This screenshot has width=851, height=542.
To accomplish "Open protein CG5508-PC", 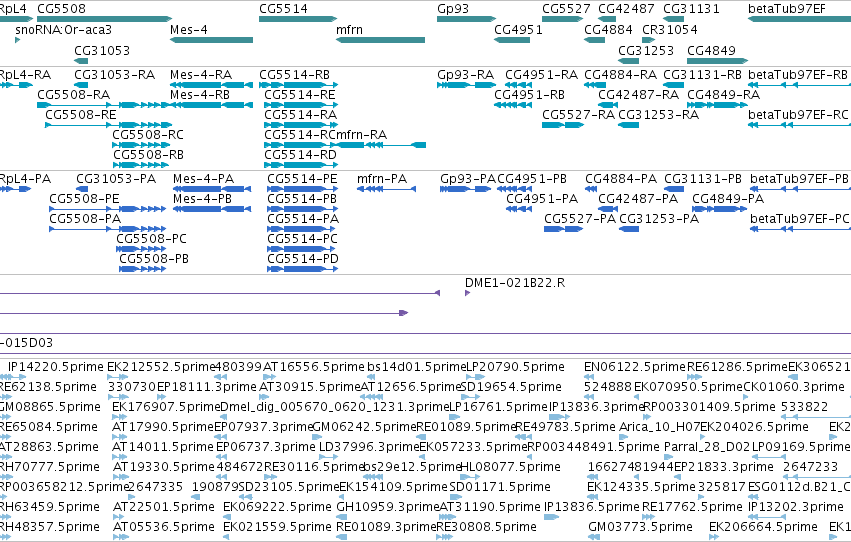I will click(x=151, y=239).
